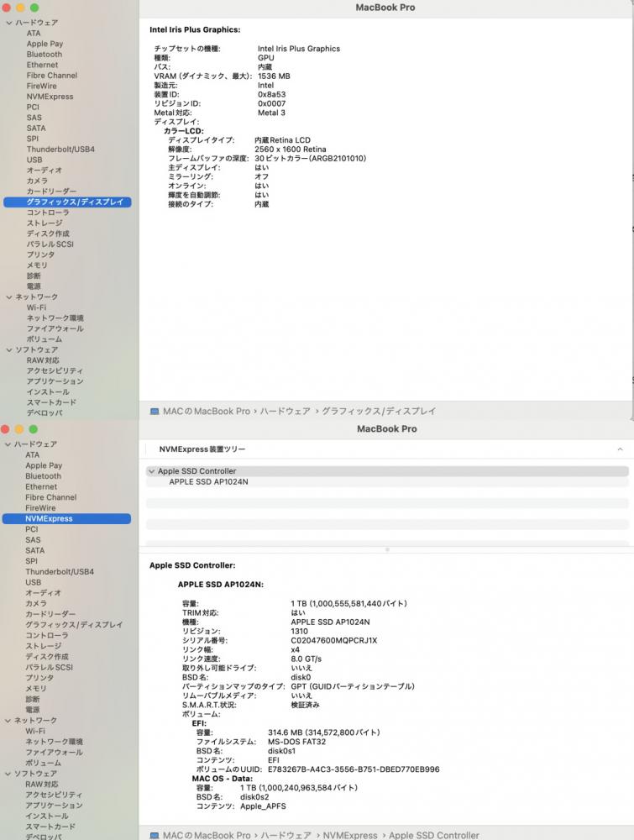Open カードリーダー in the NVMExpress window sidebar
The image size is (634, 840).
tap(50, 614)
